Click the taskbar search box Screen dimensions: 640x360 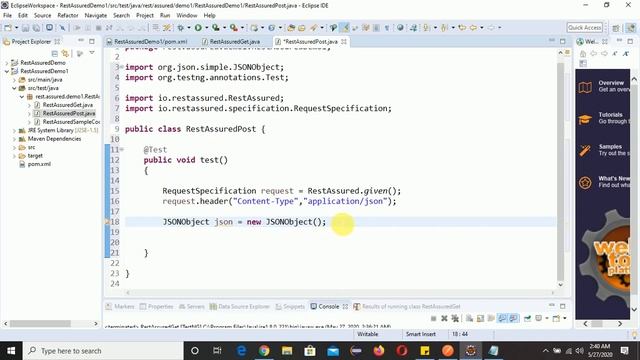(x=103, y=351)
